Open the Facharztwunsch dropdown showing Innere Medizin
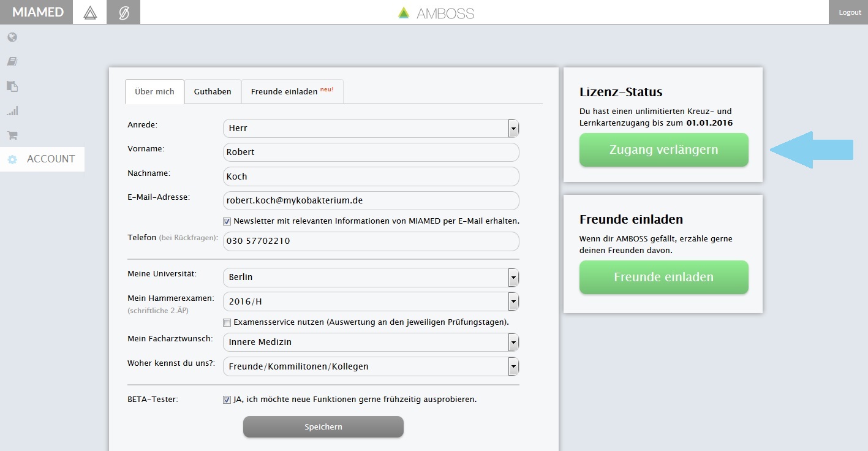This screenshot has height=451, width=868. tap(371, 342)
